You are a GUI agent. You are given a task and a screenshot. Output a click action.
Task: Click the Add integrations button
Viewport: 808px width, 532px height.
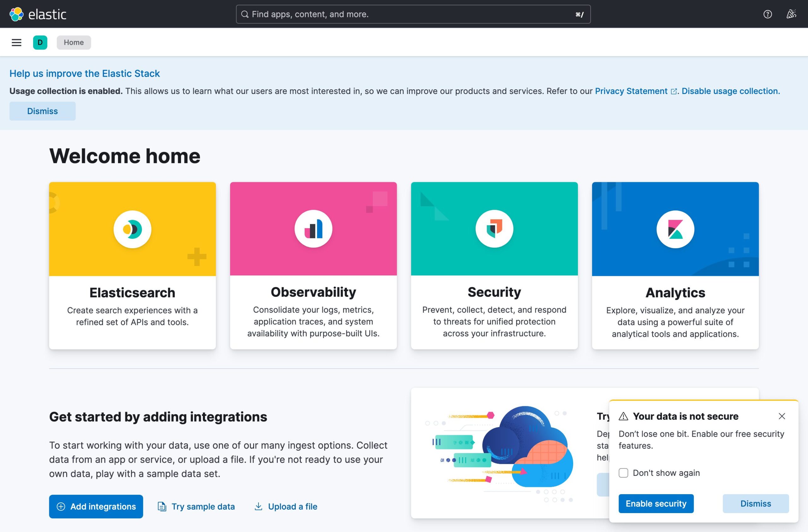(x=96, y=506)
